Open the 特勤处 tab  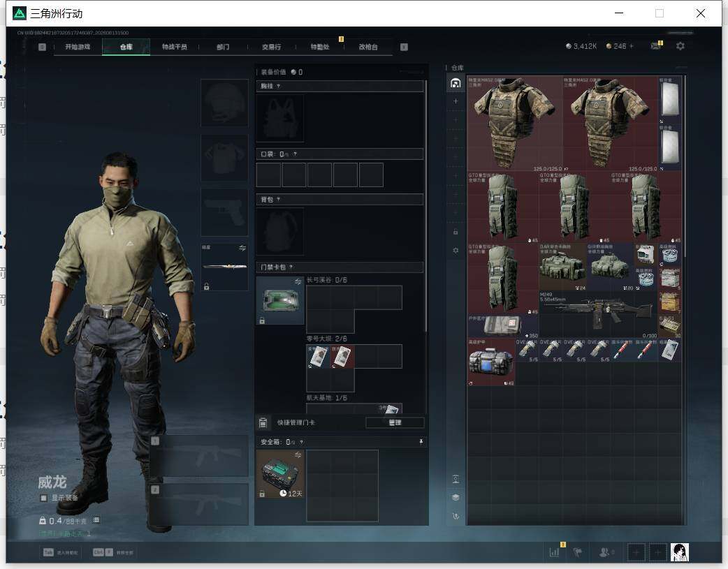[x=320, y=47]
